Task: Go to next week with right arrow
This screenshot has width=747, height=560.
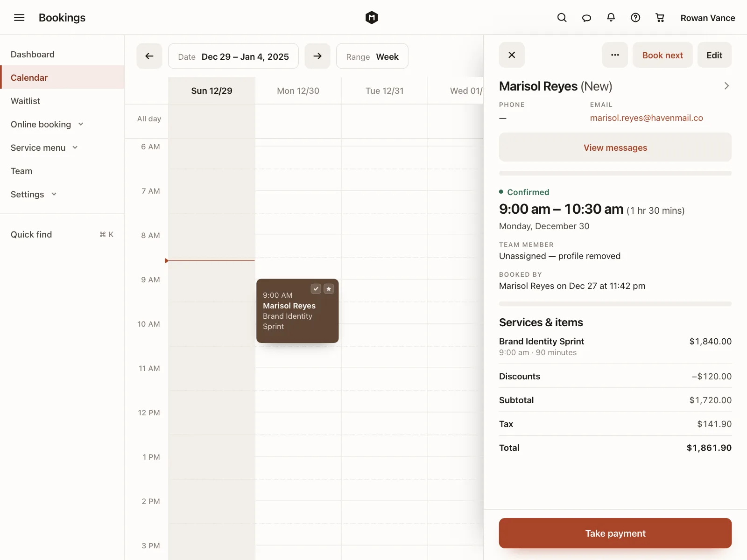Action: (x=317, y=56)
